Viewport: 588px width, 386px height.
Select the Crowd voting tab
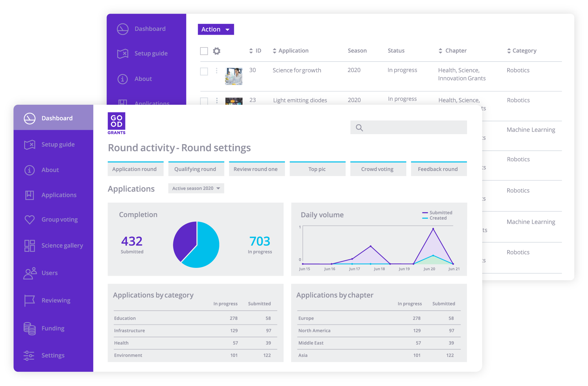tap(378, 169)
